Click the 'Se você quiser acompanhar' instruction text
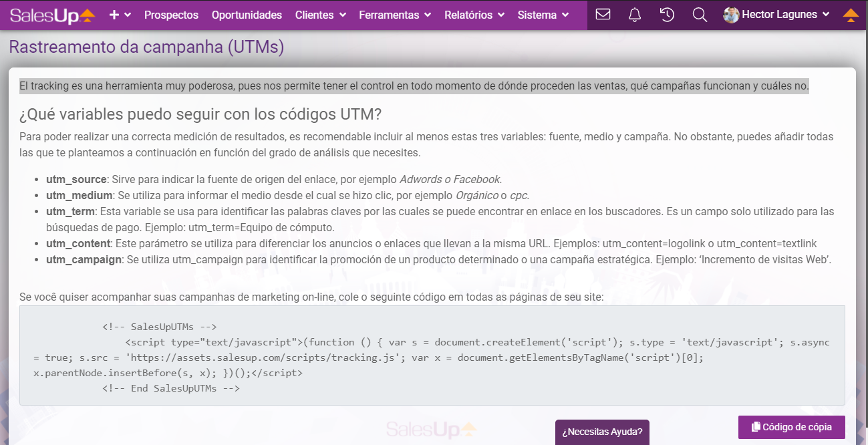Image resolution: width=868 pixels, height=445 pixels. click(311, 296)
